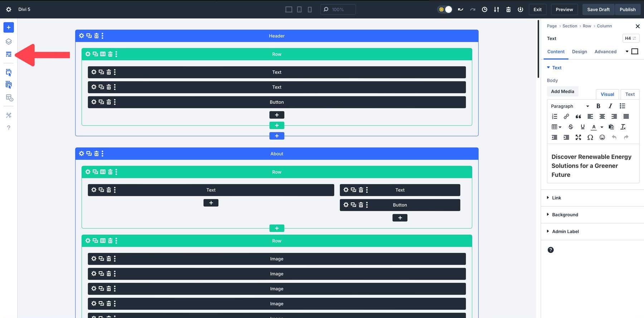
Task: Publish the page
Action: coord(628,9)
